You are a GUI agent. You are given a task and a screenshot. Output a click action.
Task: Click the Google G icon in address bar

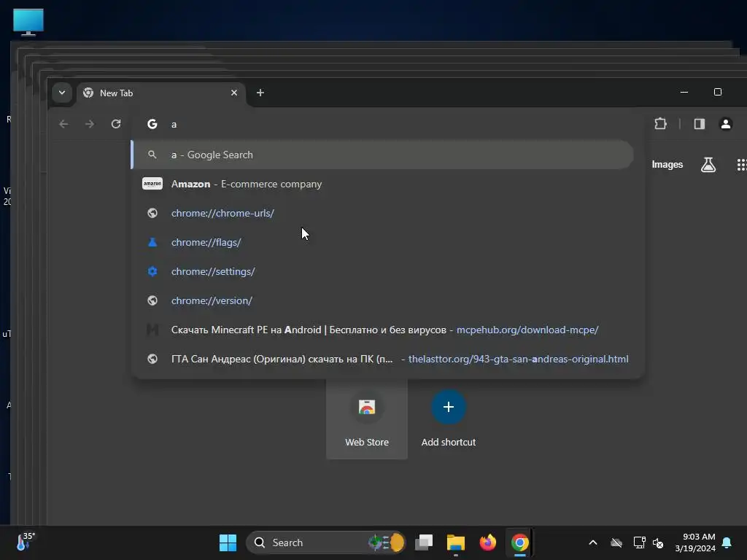[152, 124]
